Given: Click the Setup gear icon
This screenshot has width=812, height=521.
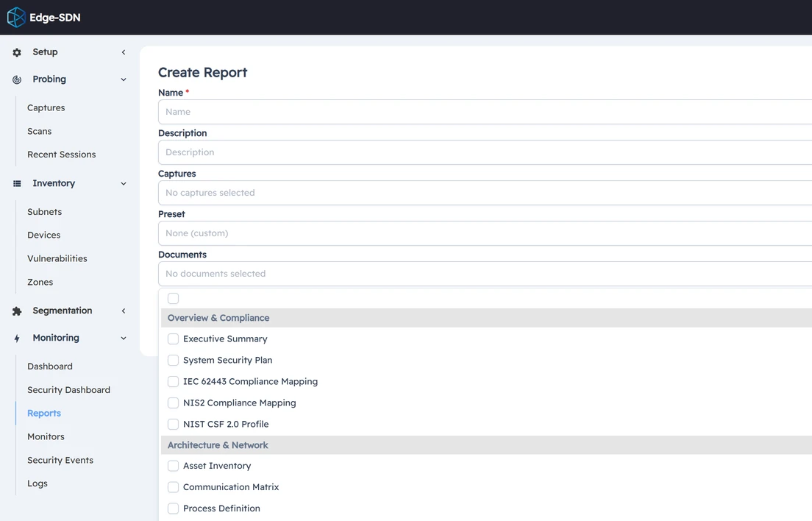Looking at the screenshot, I should [17, 52].
